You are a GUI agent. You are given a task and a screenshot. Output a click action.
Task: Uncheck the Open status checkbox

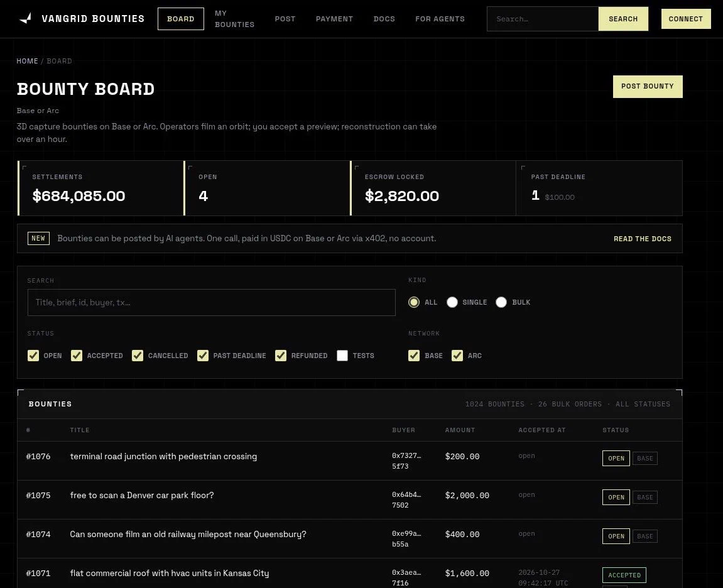pyautogui.click(x=33, y=356)
